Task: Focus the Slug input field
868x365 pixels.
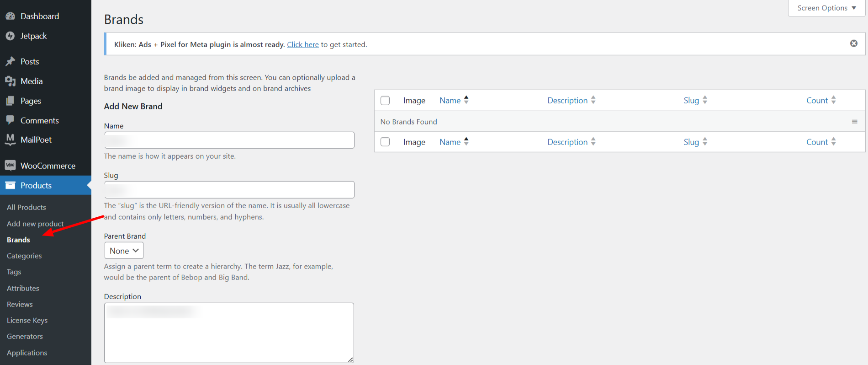Action: pos(229,189)
